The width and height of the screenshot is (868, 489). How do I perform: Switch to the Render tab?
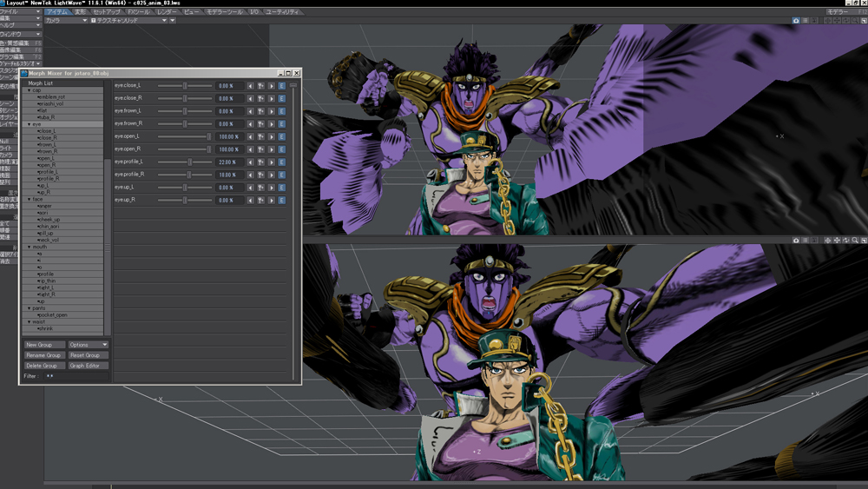pos(168,12)
